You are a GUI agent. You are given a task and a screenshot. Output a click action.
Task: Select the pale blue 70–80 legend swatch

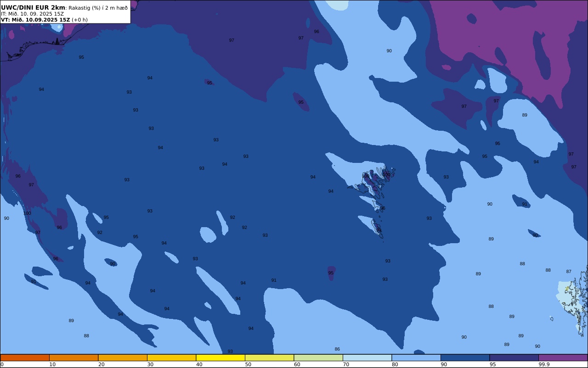(x=367, y=357)
